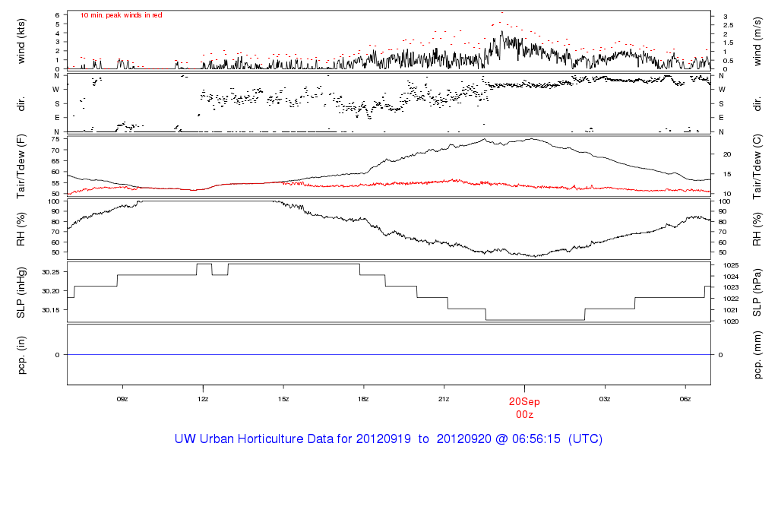Click the '75' Fahrenheit tick value
The height and width of the screenshot is (532, 778).
[x=55, y=139]
